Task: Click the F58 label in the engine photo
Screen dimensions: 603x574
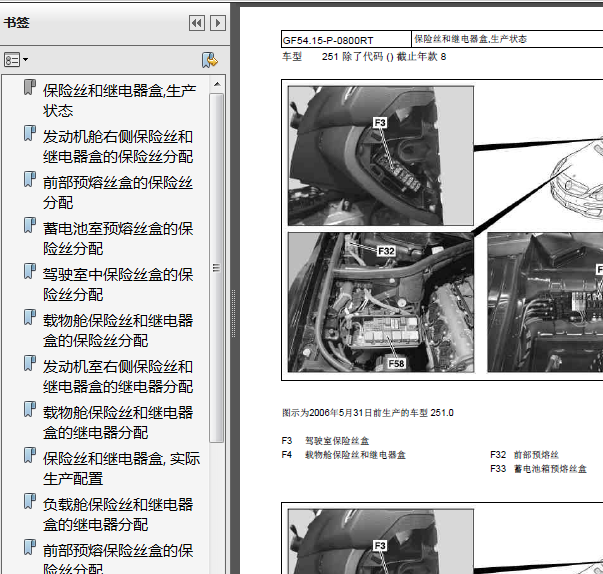Action: pos(396,363)
